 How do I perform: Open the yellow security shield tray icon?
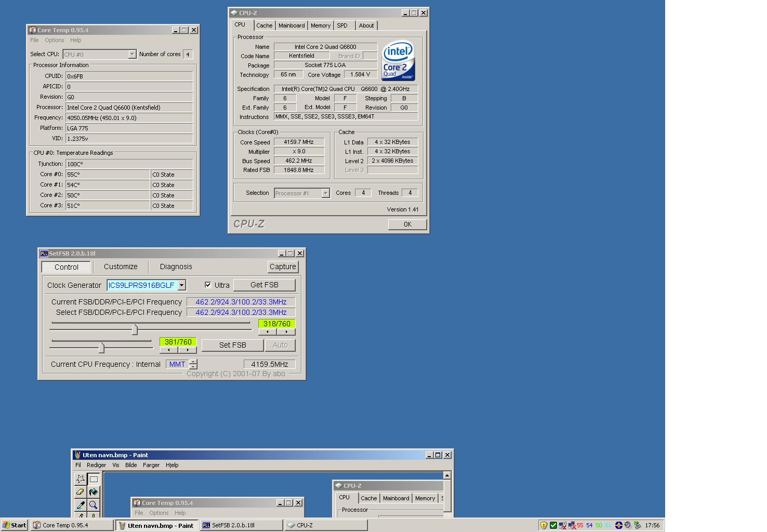coord(544,525)
